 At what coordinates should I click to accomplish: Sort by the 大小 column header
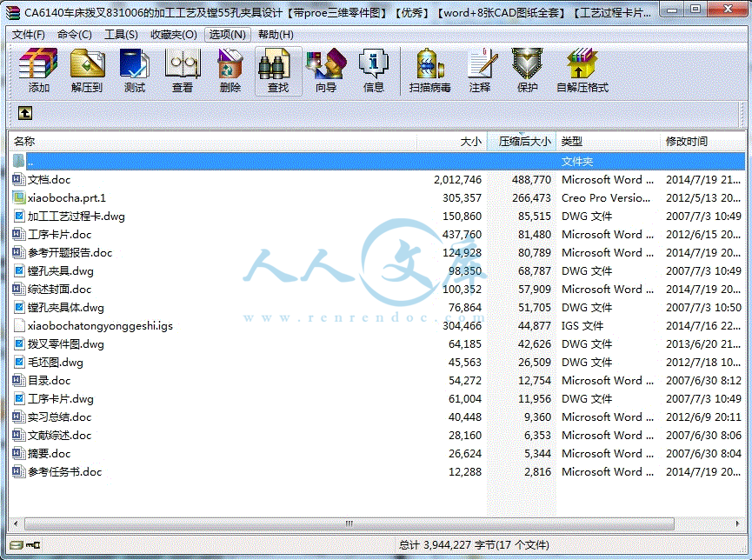pyautogui.click(x=452, y=141)
